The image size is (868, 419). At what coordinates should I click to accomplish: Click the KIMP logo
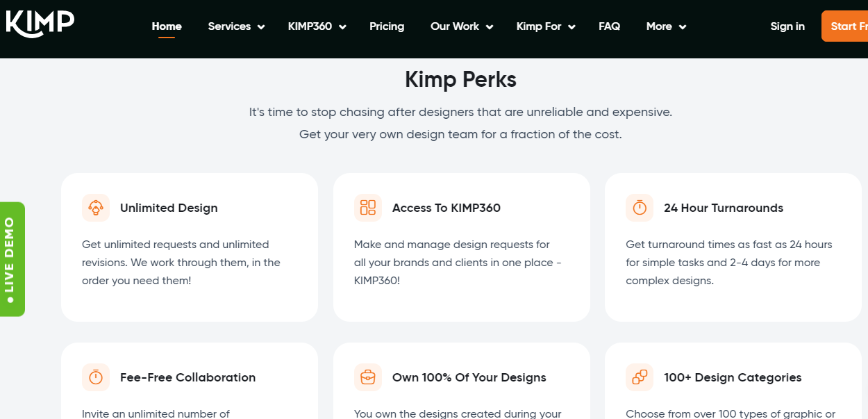(40, 22)
